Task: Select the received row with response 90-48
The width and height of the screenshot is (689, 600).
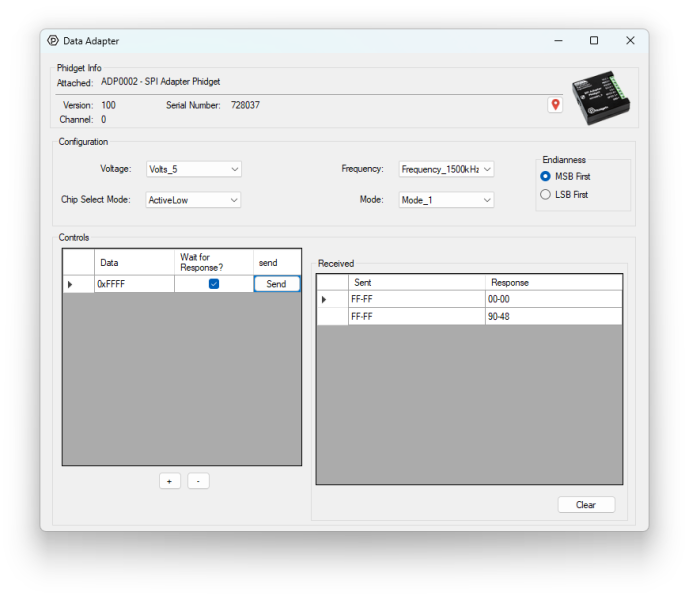Action: click(553, 317)
